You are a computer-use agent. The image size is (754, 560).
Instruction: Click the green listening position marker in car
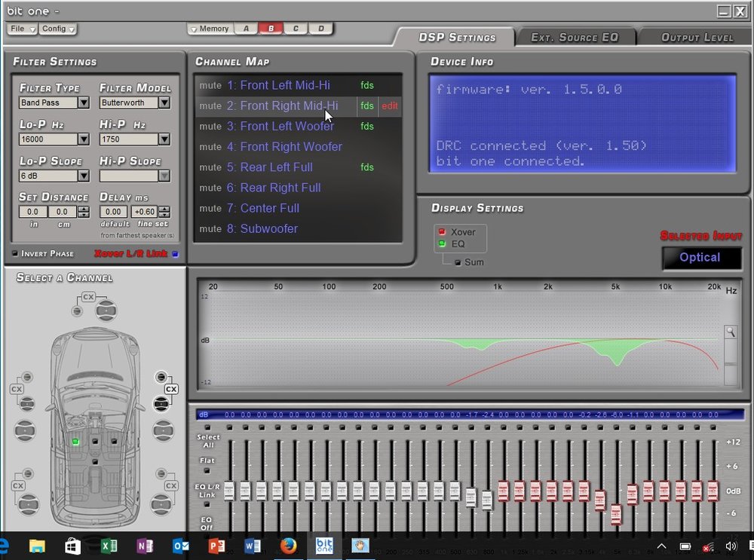point(75,441)
